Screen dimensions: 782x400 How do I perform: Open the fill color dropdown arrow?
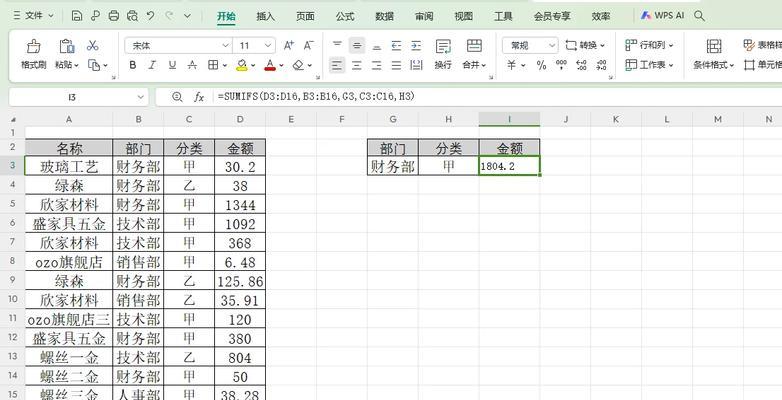pyautogui.click(x=253, y=65)
